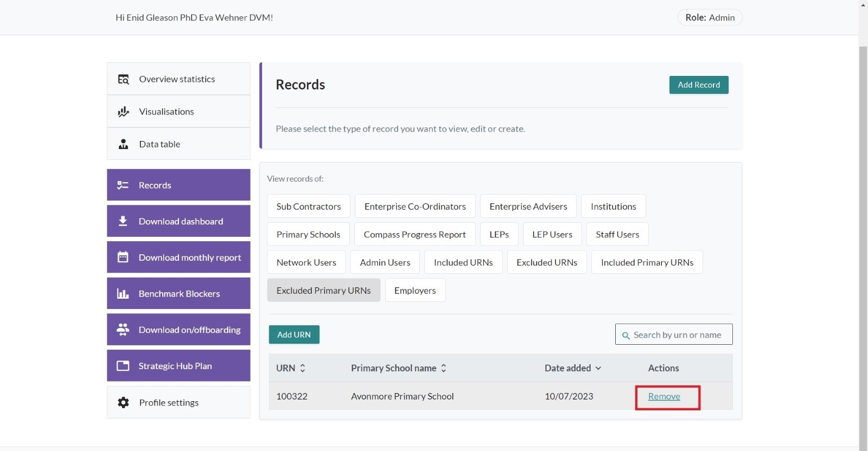This screenshot has width=868, height=451.
Task: Click URN value 100322
Action: (292, 396)
